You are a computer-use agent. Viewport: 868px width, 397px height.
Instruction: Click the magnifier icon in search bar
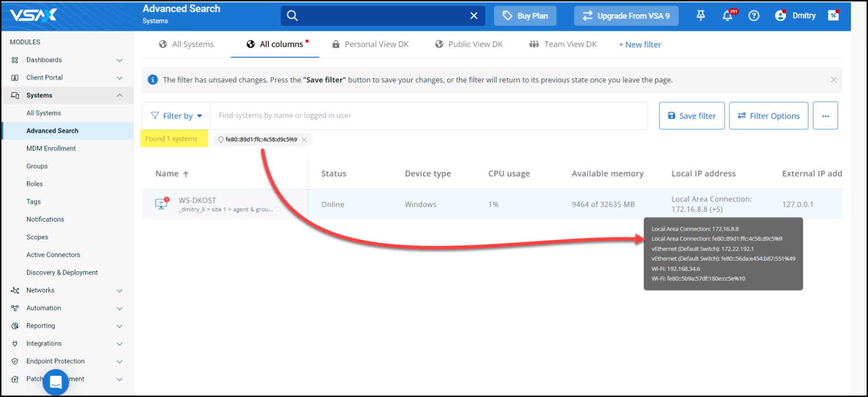(292, 16)
